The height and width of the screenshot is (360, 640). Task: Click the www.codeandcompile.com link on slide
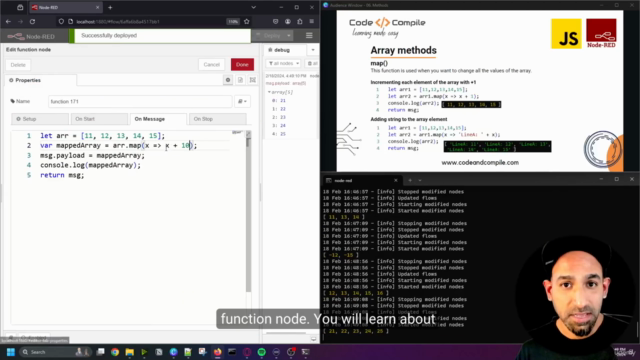[480, 162]
